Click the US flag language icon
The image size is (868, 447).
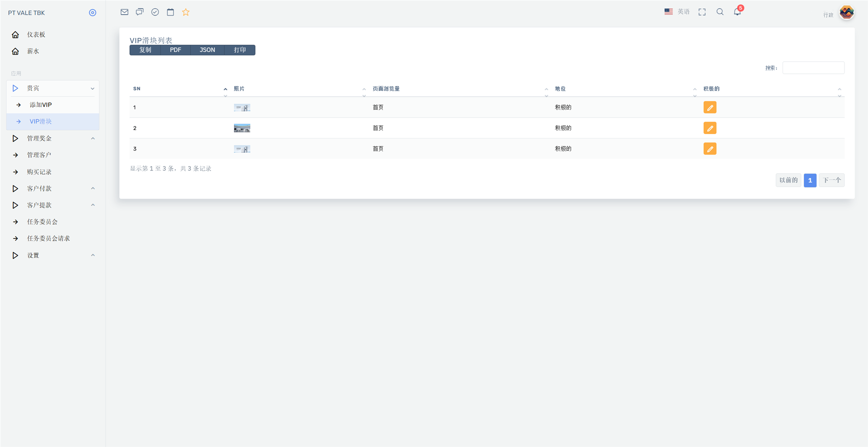668,12
